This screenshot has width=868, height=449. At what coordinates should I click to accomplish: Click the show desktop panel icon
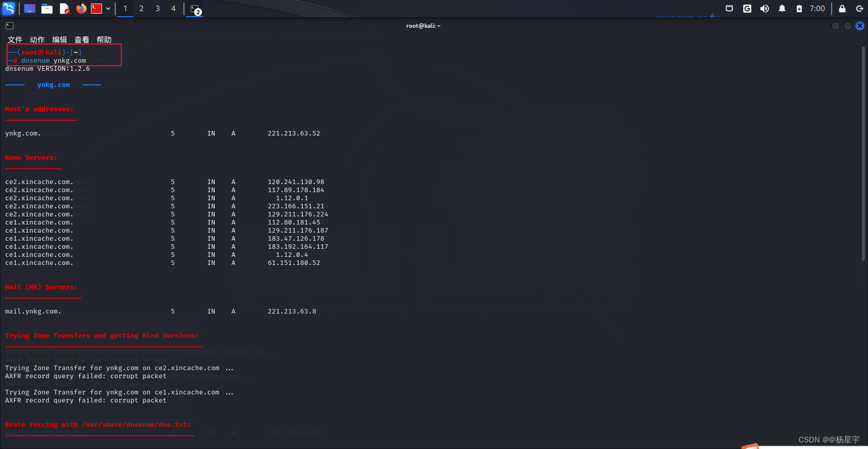[x=30, y=9]
